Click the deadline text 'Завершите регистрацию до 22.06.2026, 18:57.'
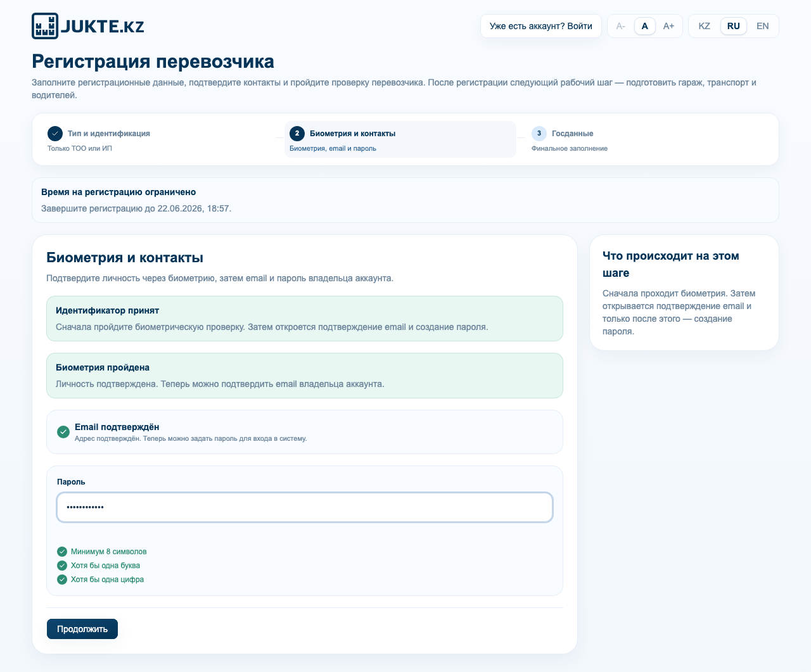 point(136,208)
